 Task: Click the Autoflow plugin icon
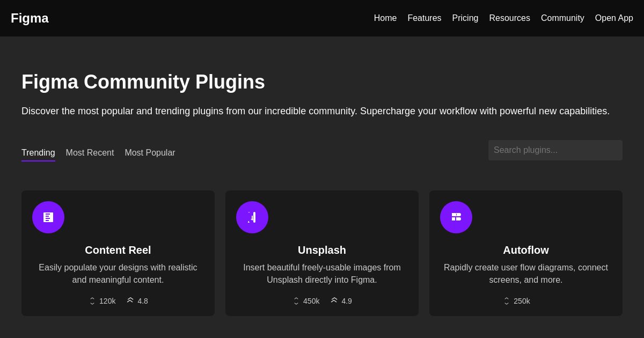[456, 217]
